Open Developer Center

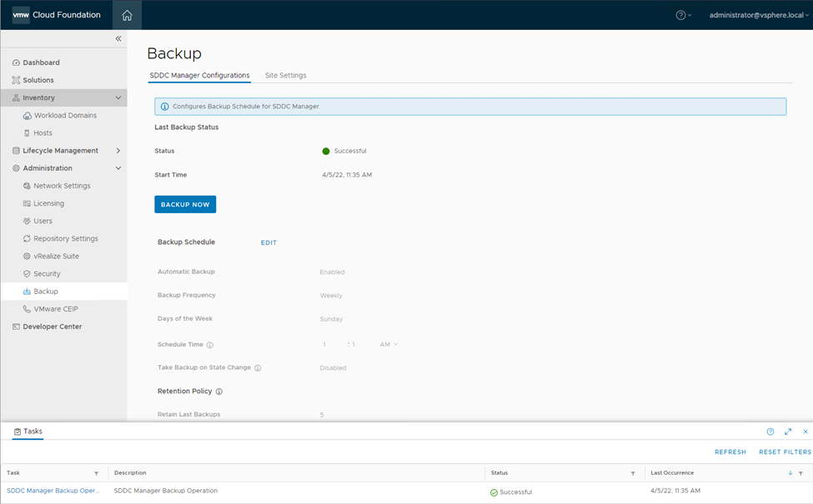click(52, 327)
